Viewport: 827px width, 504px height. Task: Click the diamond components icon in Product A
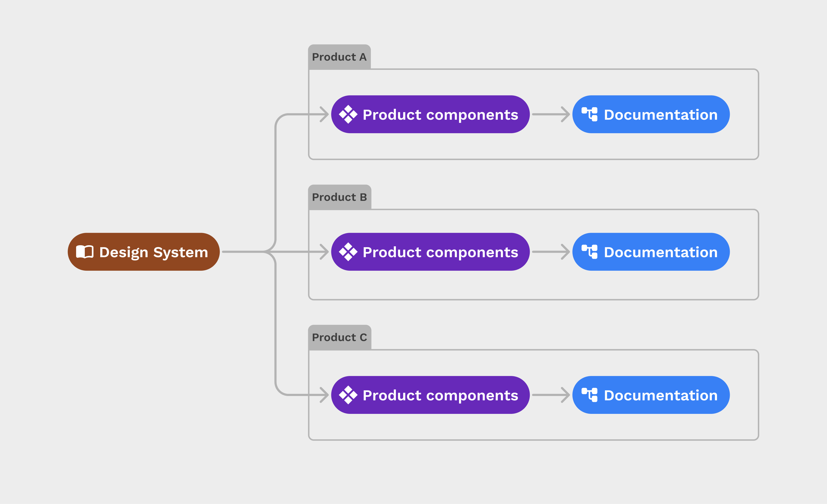coord(348,114)
